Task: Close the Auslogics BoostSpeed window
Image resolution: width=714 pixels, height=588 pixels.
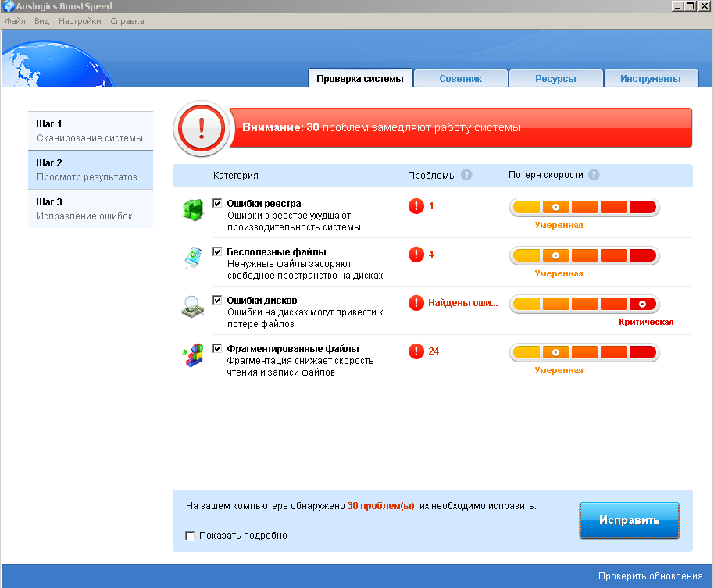Action: coord(705,6)
